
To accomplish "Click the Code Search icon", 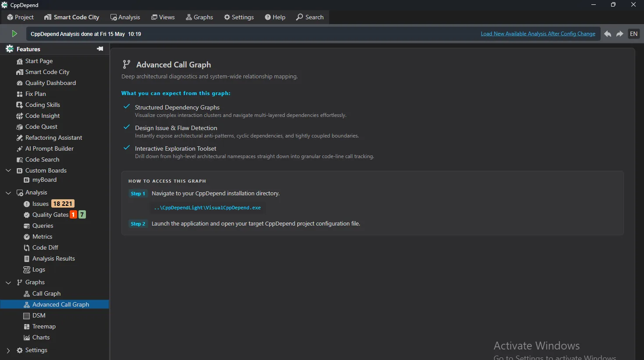I will tap(20, 160).
